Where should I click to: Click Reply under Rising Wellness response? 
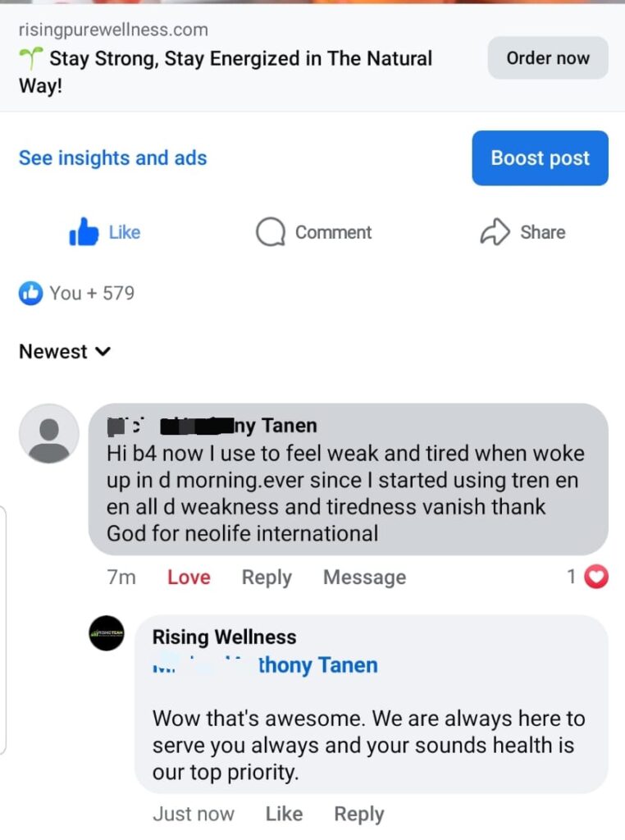[x=358, y=814]
